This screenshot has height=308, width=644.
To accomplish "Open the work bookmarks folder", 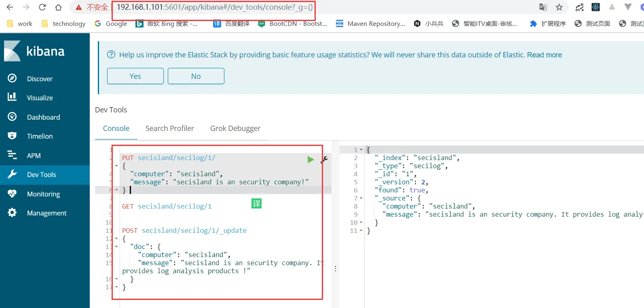I will [20, 23].
